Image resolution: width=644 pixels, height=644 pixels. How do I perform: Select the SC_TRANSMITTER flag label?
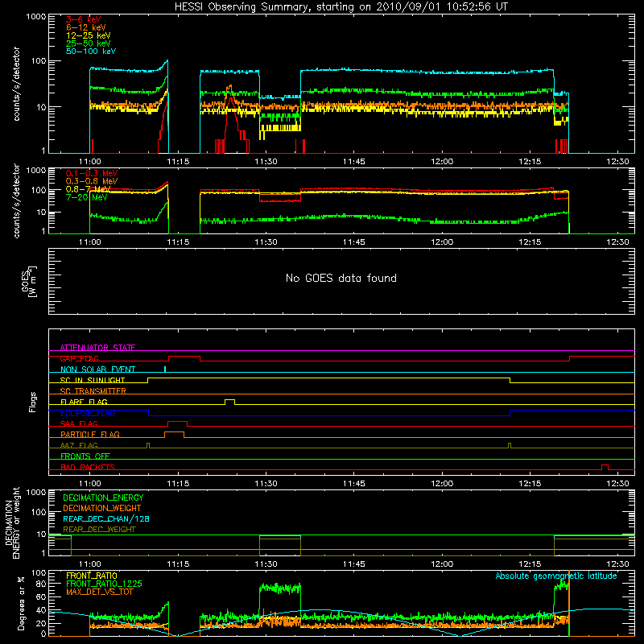click(93, 391)
